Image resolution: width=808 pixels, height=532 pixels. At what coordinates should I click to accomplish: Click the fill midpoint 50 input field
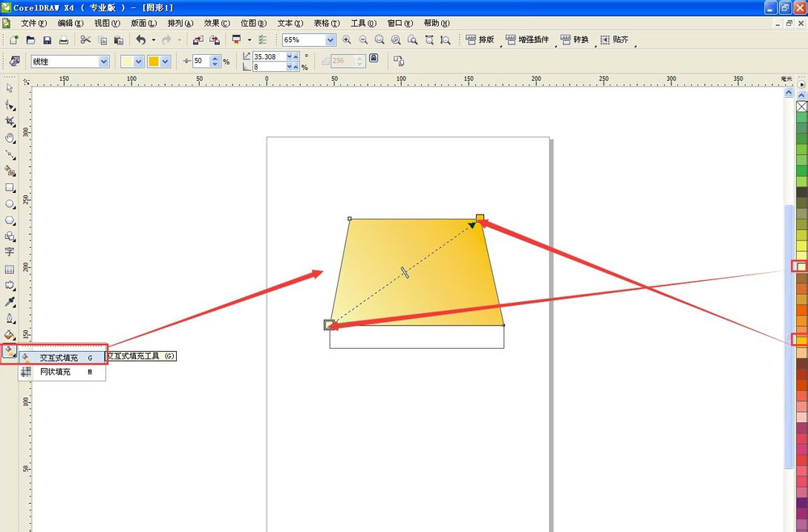pos(200,61)
